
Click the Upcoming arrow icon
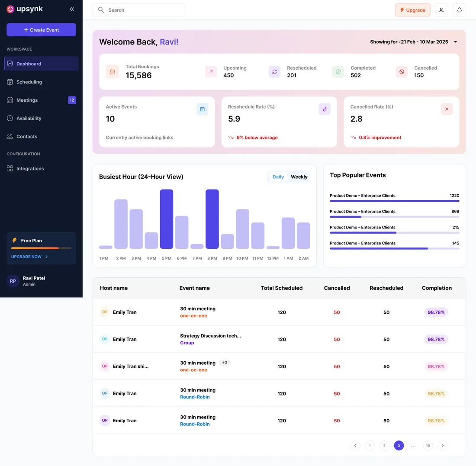point(211,72)
